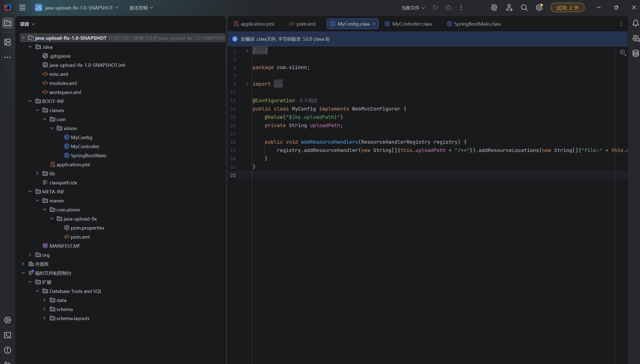Open the Notifications bell icon
The height and width of the screenshot is (364, 640).
635,23
